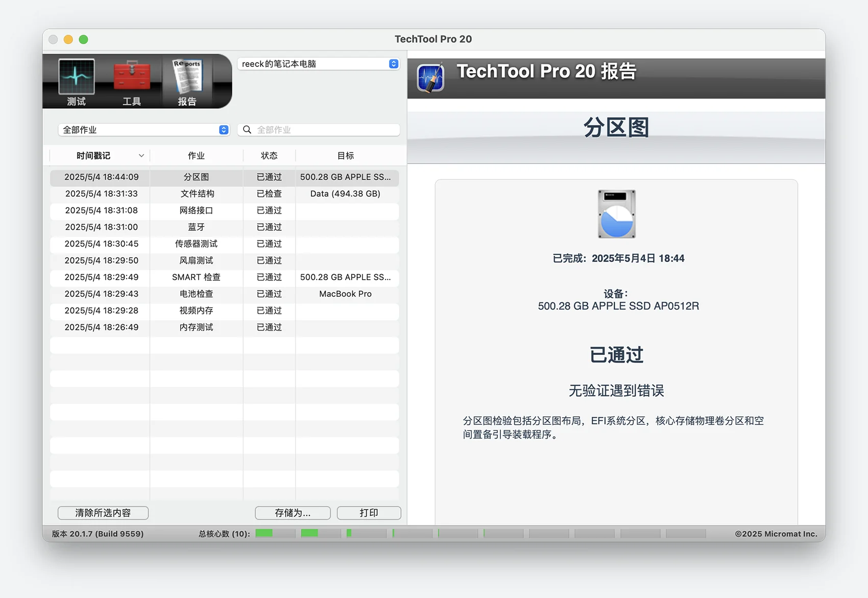Open the 报告 (Reports) section icon

coord(187,82)
